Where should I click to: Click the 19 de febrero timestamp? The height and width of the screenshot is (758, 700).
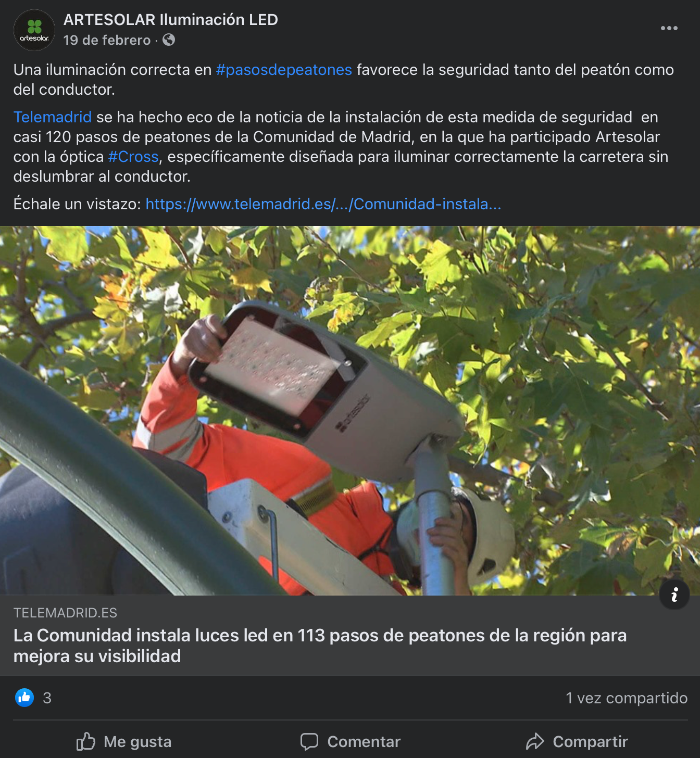107,40
